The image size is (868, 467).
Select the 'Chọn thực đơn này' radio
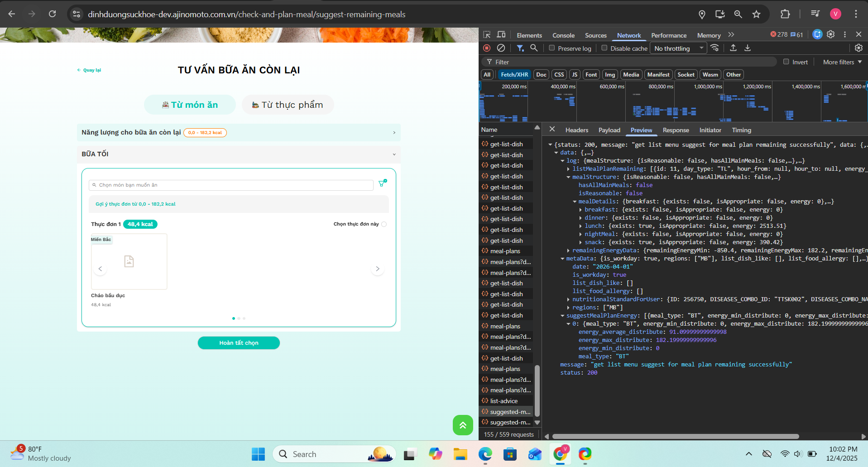(x=384, y=224)
